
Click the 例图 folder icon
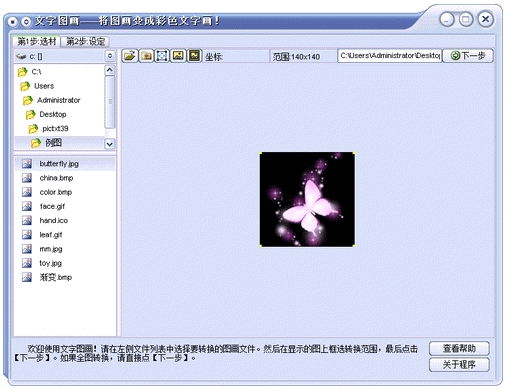coord(36,143)
